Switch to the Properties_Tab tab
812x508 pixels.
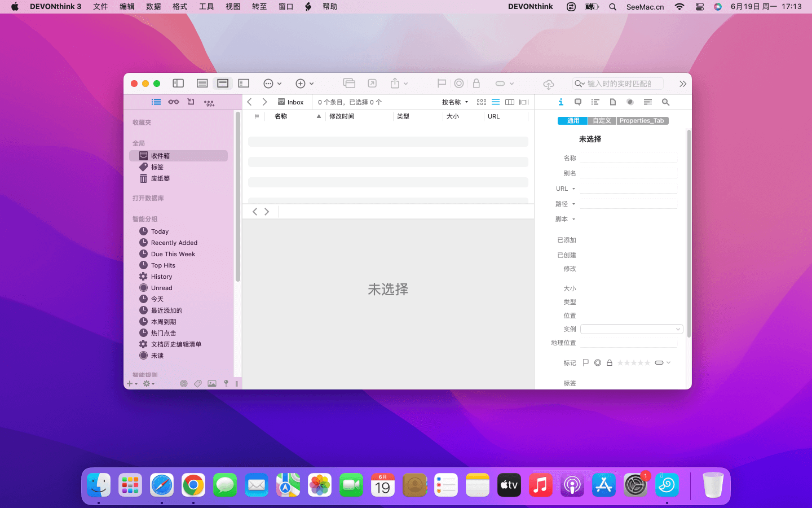(x=642, y=121)
